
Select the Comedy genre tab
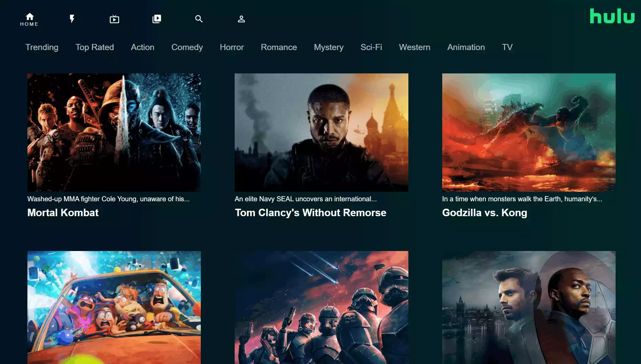187,47
